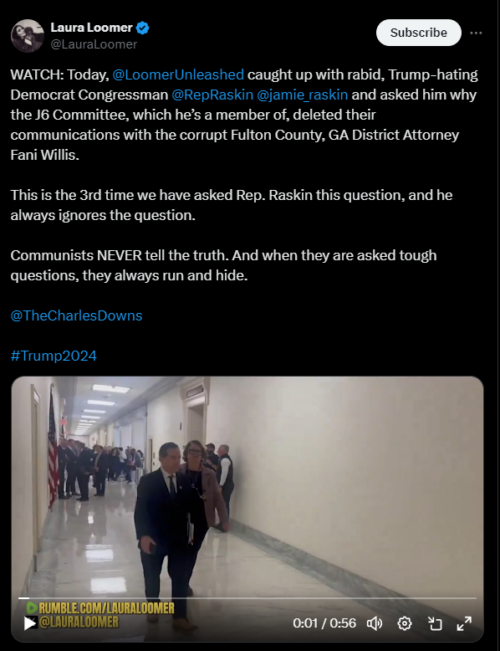Click the Subscribe button
This screenshot has height=651, width=500.
(x=419, y=32)
